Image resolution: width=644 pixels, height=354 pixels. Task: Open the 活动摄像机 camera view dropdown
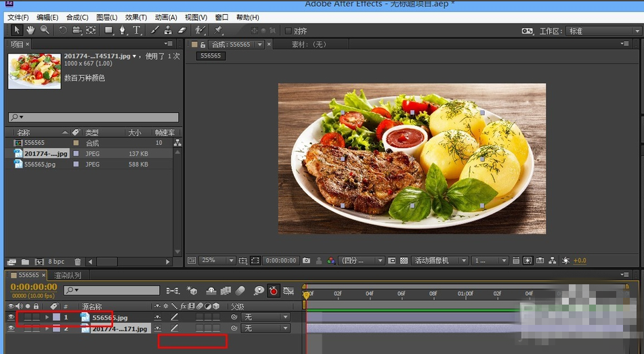click(x=441, y=261)
